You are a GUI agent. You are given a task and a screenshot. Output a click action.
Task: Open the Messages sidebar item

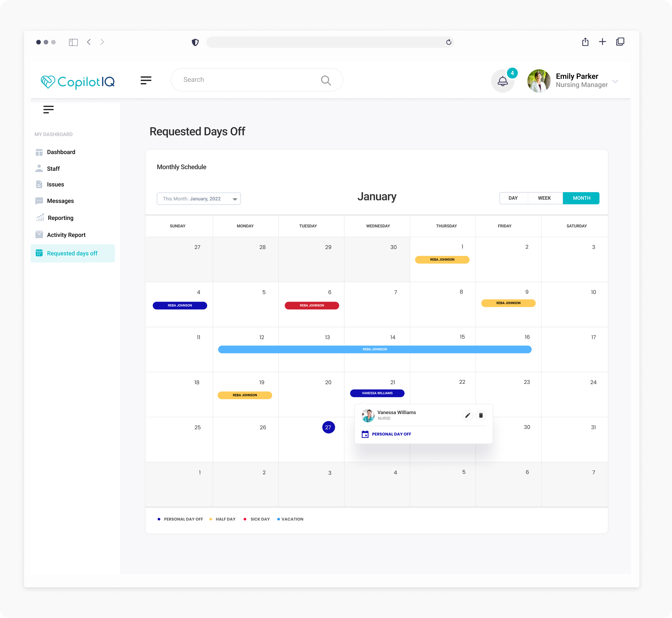60,201
